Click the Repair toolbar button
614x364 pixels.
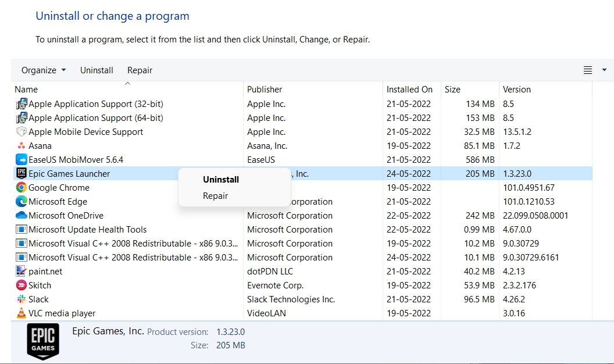(140, 70)
